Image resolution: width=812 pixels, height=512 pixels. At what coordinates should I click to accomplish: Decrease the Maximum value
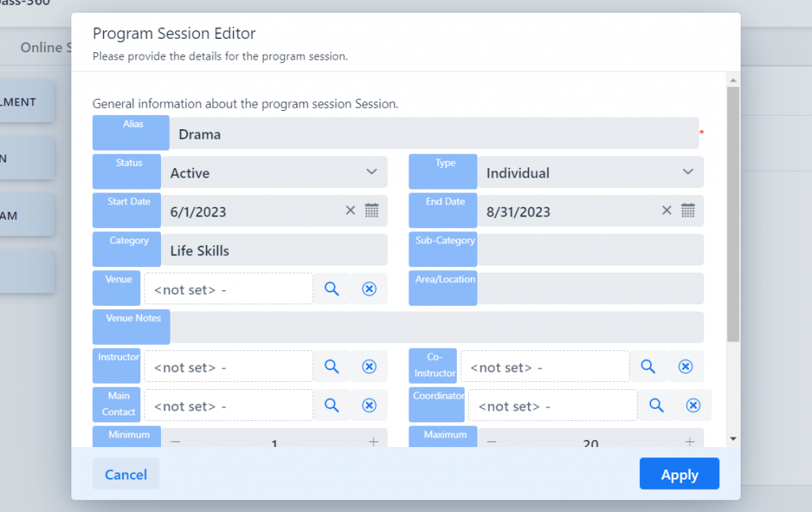coord(492,441)
